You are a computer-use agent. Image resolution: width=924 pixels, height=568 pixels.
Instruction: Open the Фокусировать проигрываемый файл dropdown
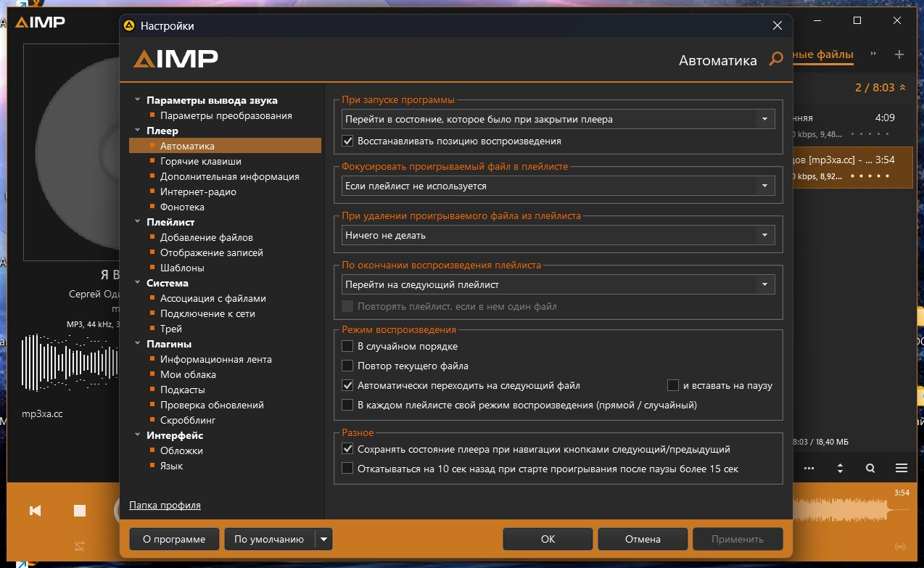(558, 186)
